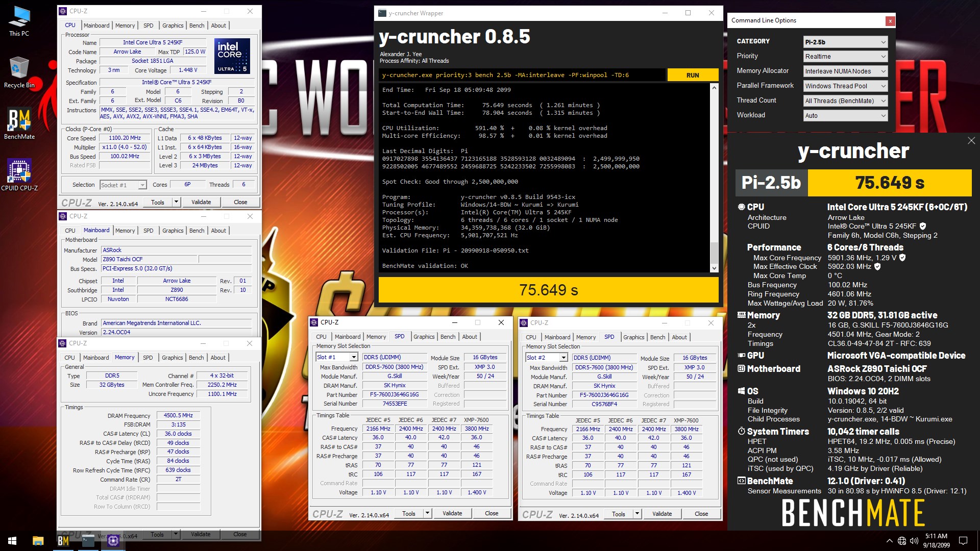Click the BenchMate section icon in results
This screenshot has width=980, height=551.
pyautogui.click(x=741, y=481)
